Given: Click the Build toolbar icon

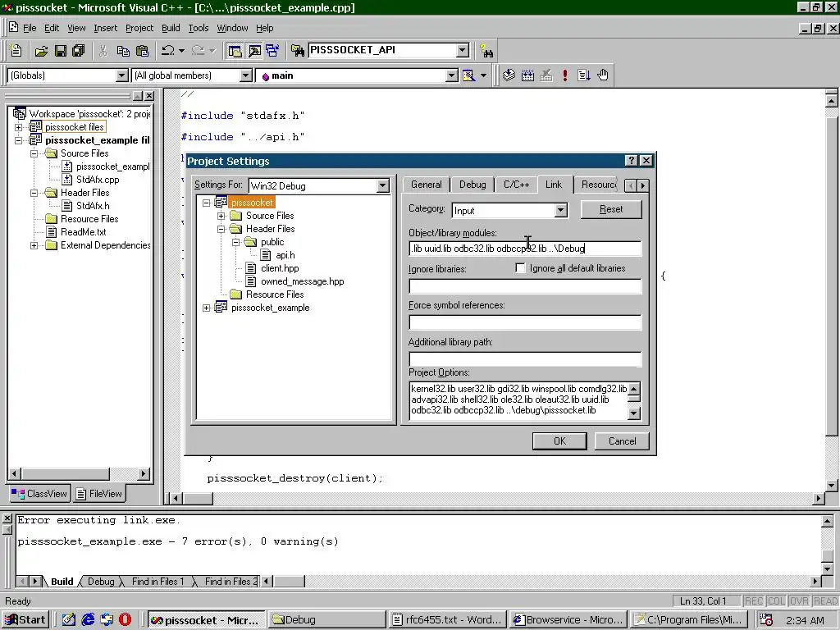Looking at the screenshot, I should [527, 75].
